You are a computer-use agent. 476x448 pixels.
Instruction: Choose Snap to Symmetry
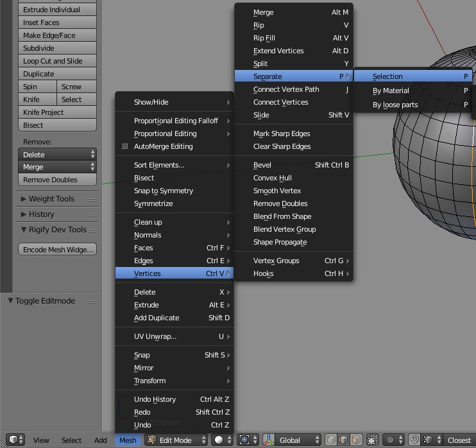(174, 191)
